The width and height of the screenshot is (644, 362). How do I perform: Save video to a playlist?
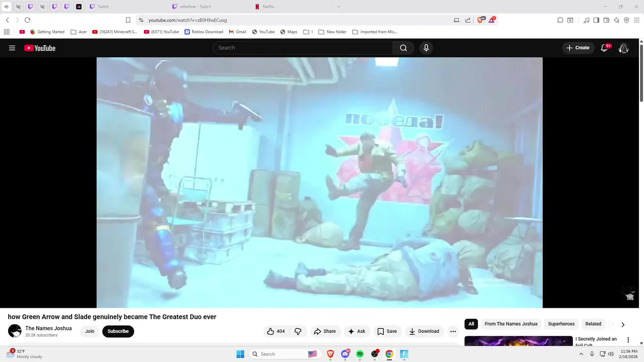tap(387, 331)
